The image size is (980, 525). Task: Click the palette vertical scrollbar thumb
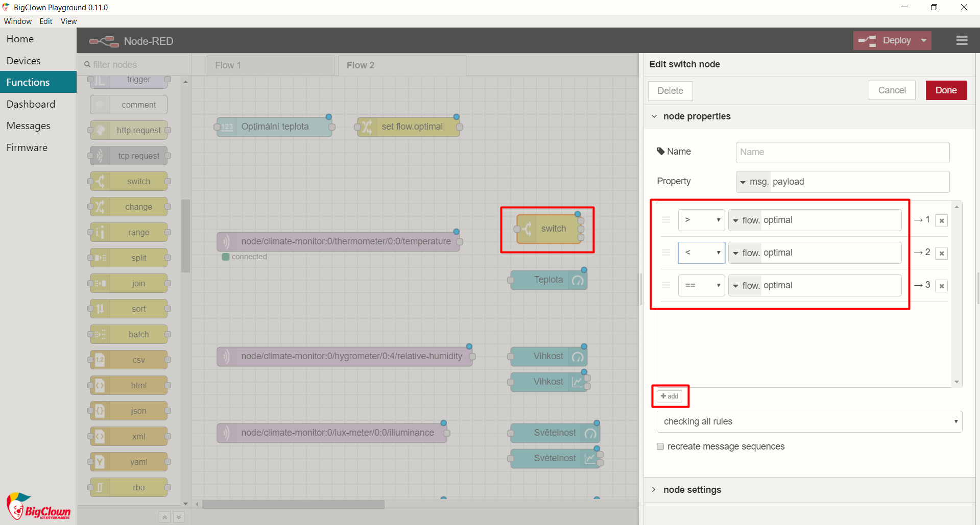point(185,236)
